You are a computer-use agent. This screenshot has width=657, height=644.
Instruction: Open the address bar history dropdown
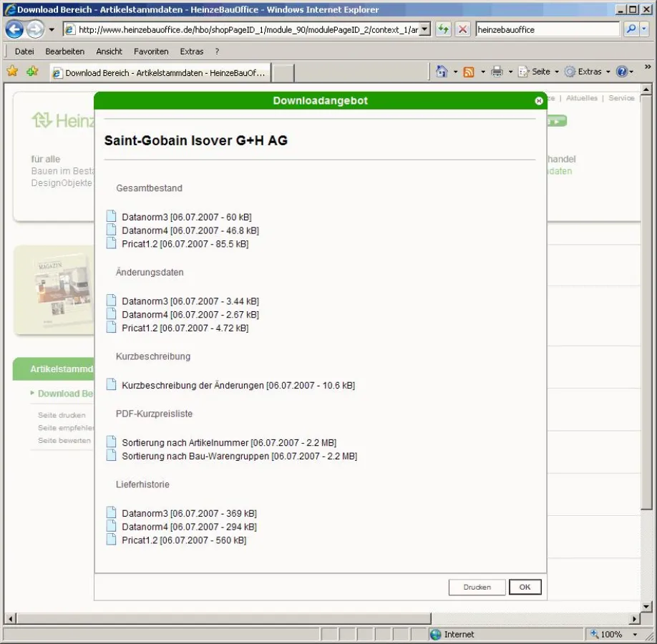click(425, 29)
